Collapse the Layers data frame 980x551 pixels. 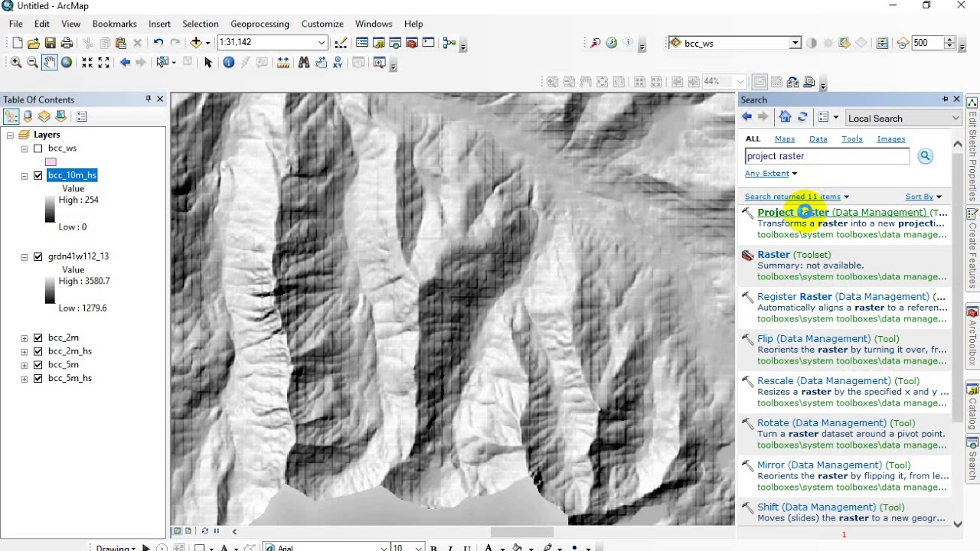10,135
